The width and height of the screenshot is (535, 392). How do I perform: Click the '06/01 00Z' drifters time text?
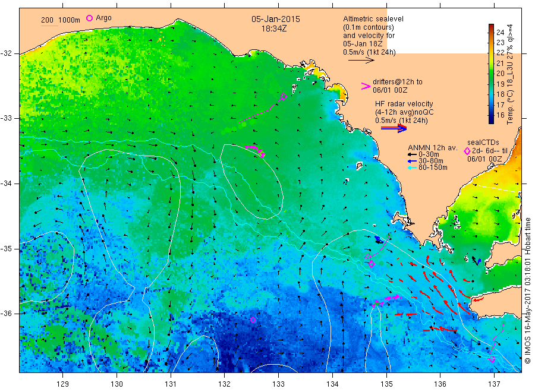coord(390,90)
